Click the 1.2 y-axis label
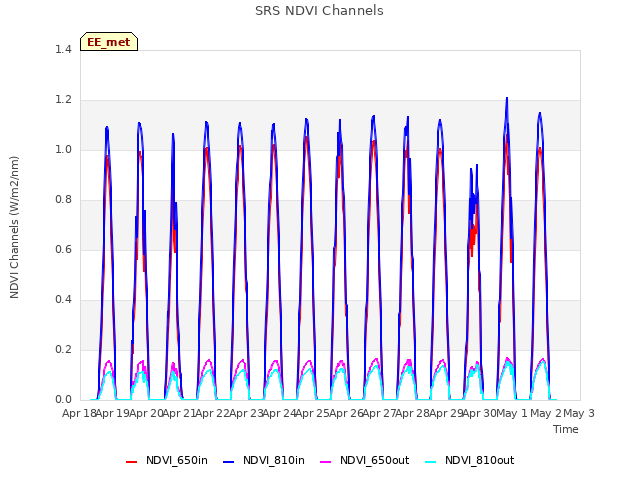Screen dimensions: 640x480 tap(63, 100)
